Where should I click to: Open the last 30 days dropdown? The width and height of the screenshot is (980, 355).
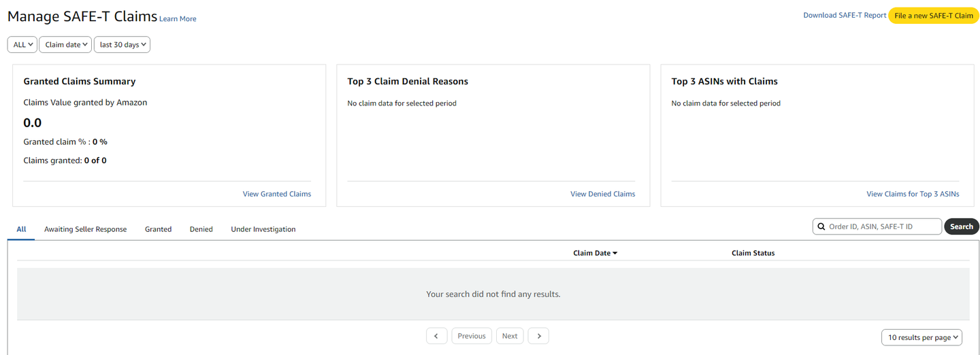[122, 45]
